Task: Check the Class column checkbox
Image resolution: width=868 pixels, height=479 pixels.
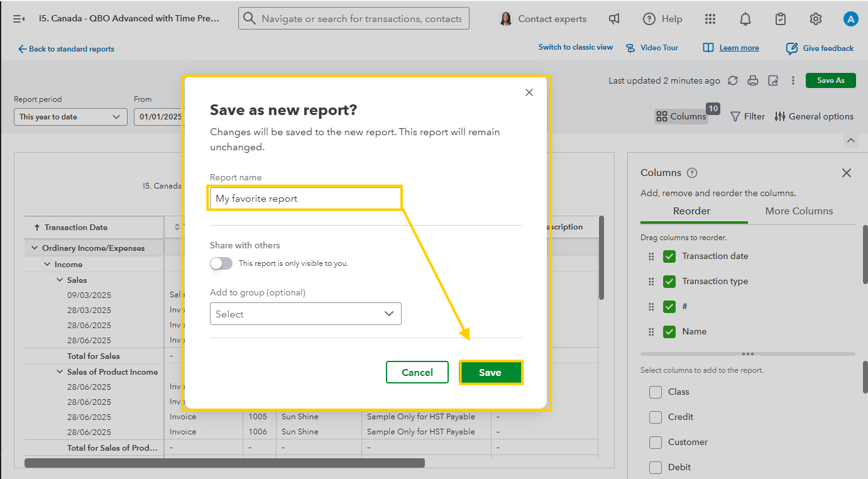Action: [x=656, y=392]
